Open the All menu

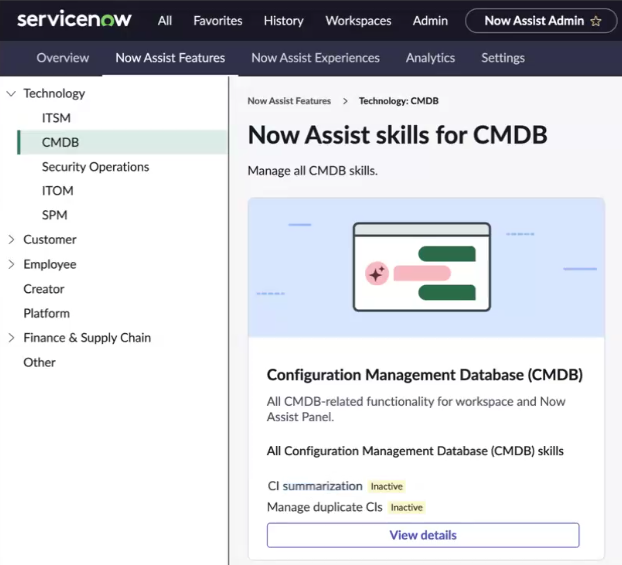tap(165, 21)
